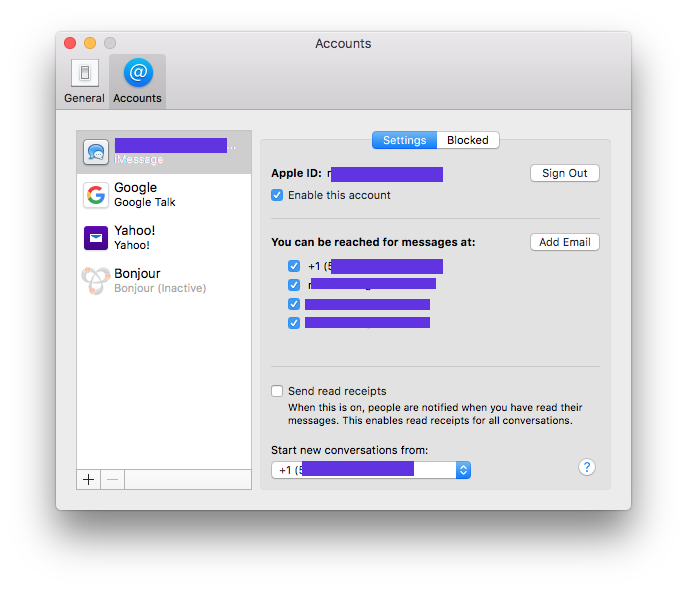Click the Bonjour account icon
Screen dimensions: 687x590
click(x=96, y=280)
